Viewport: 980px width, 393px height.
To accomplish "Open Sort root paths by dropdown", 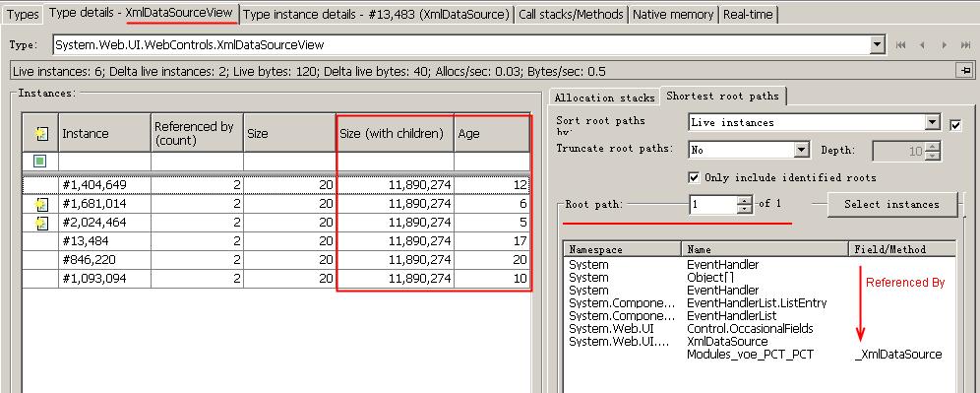I will click(933, 122).
